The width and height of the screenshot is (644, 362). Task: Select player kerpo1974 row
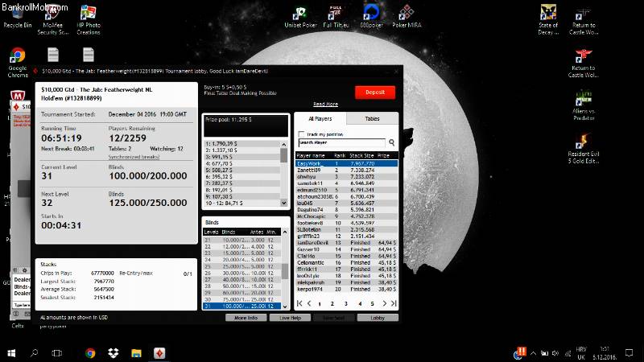click(x=346, y=289)
